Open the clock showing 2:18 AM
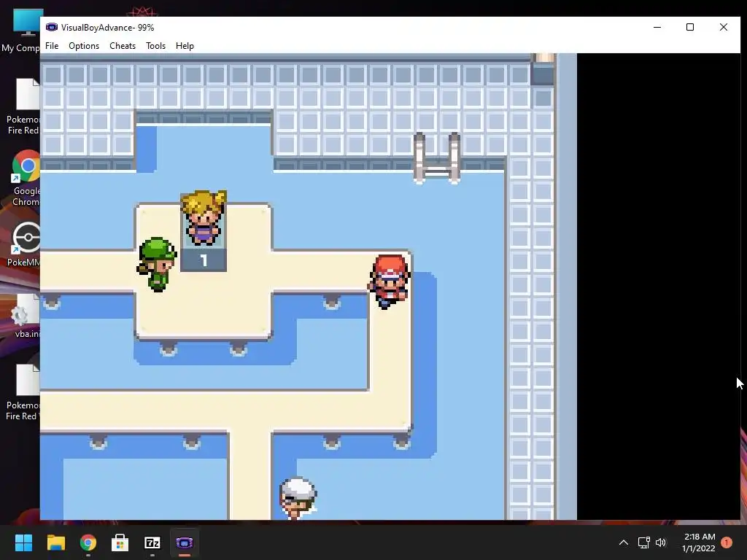This screenshot has height=560, width=747. pos(699,542)
